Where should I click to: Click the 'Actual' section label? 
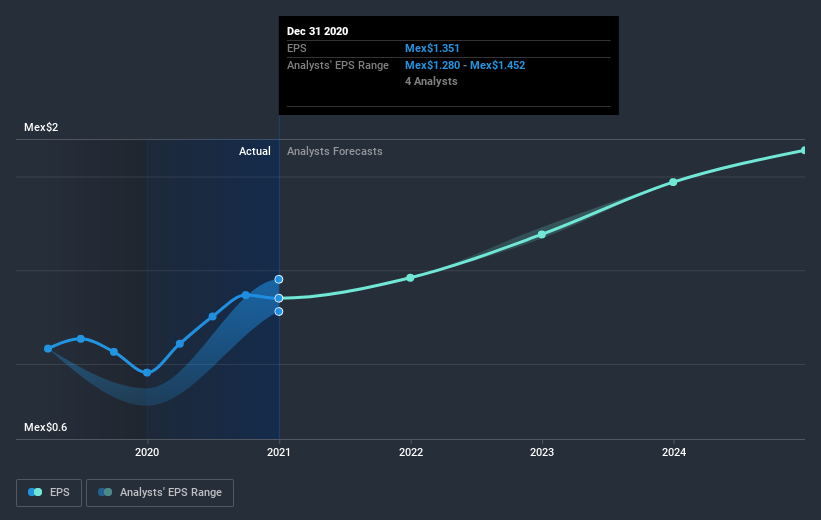[x=255, y=151]
